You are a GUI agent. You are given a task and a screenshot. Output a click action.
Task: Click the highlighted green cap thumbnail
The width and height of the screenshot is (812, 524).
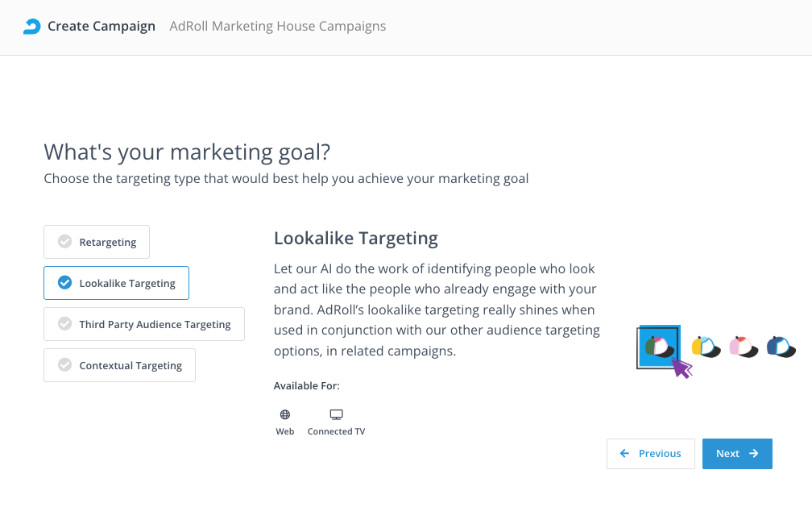[658, 346]
